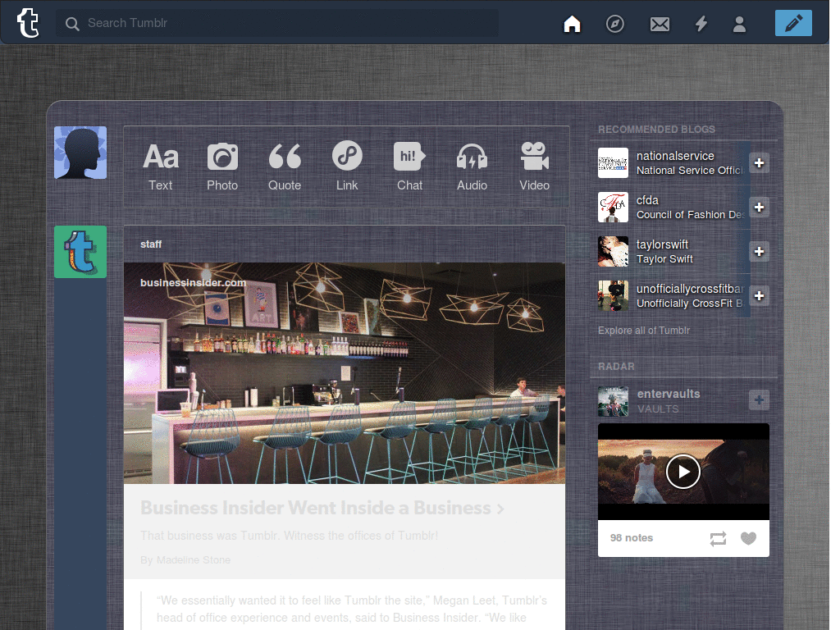Create a new Photo post

(222, 167)
